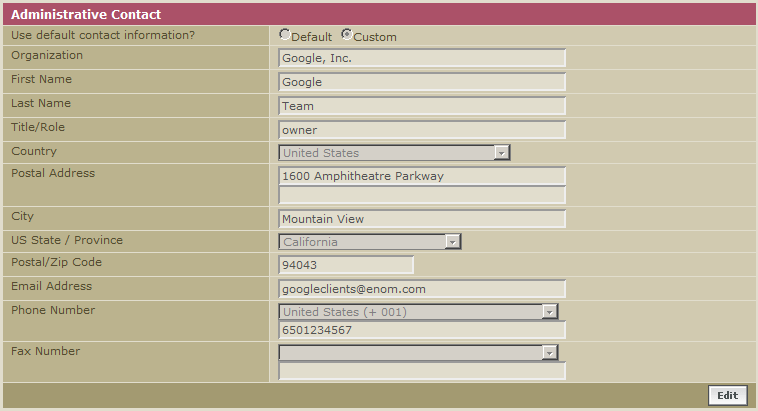758x411 pixels.
Task: Expand the US State / Province dropdown
Action: coord(370,242)
